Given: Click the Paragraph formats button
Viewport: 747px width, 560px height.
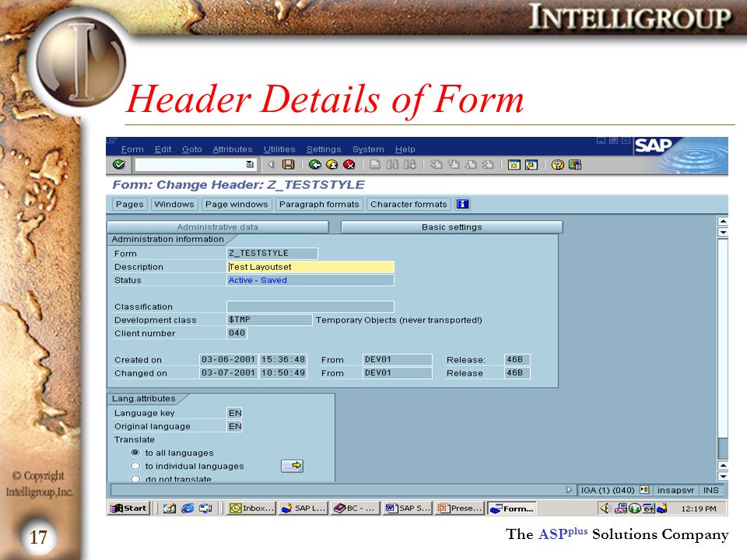Looking at the screenshot, I should pyautogui.click(x=319, y=205).
